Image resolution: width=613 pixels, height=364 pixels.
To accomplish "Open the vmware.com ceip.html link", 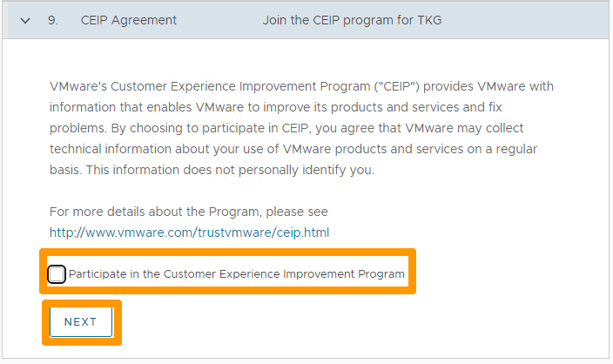I will [189, 233].
